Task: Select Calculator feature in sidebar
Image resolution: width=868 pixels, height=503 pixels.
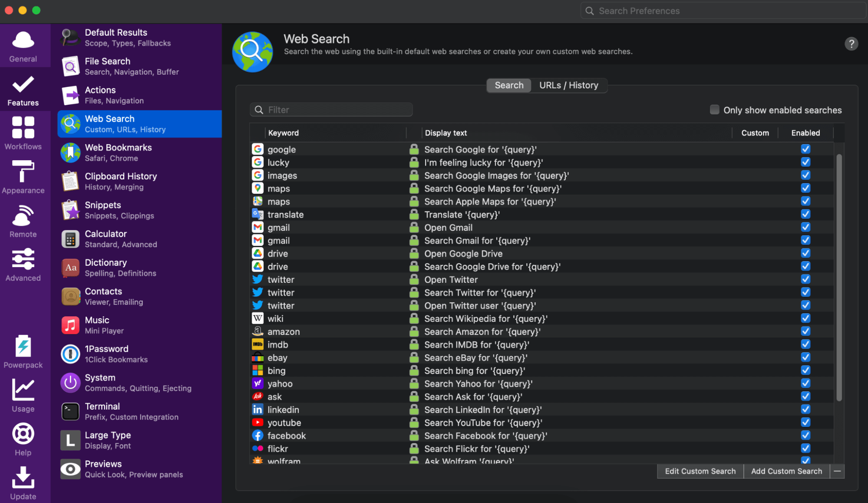Action: tap(139, 239)
